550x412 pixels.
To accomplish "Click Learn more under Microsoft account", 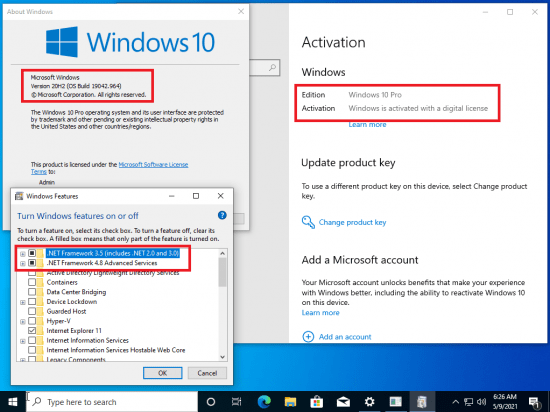I will click(x=321, y=313).
